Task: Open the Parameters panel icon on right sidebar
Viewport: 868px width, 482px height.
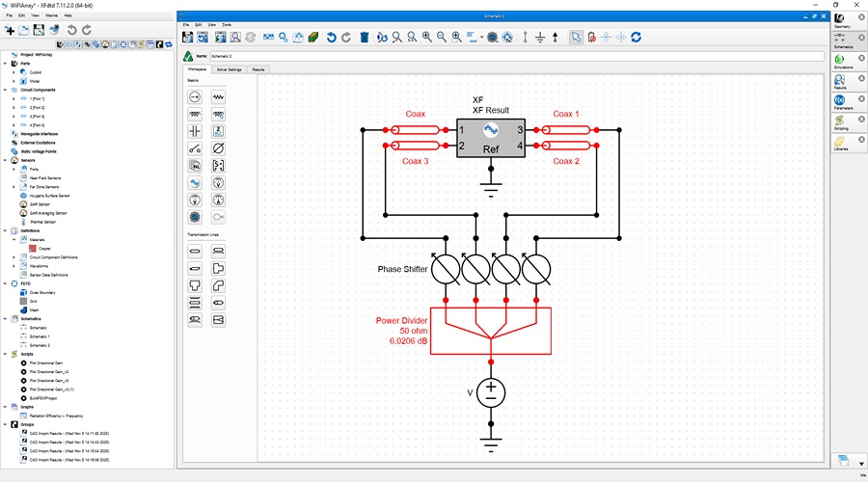Action: pos(841,102)
